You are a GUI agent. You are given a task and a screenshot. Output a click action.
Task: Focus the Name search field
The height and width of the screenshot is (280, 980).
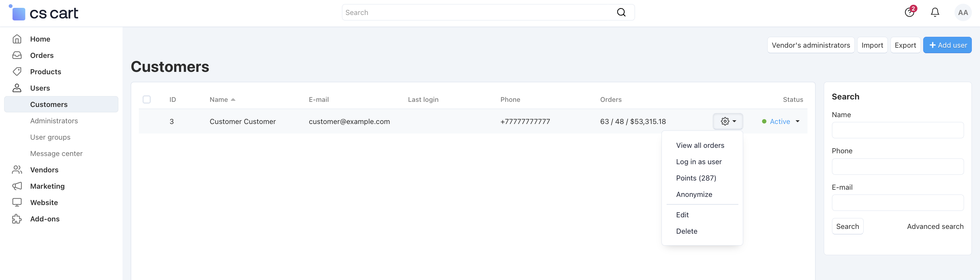897,130
